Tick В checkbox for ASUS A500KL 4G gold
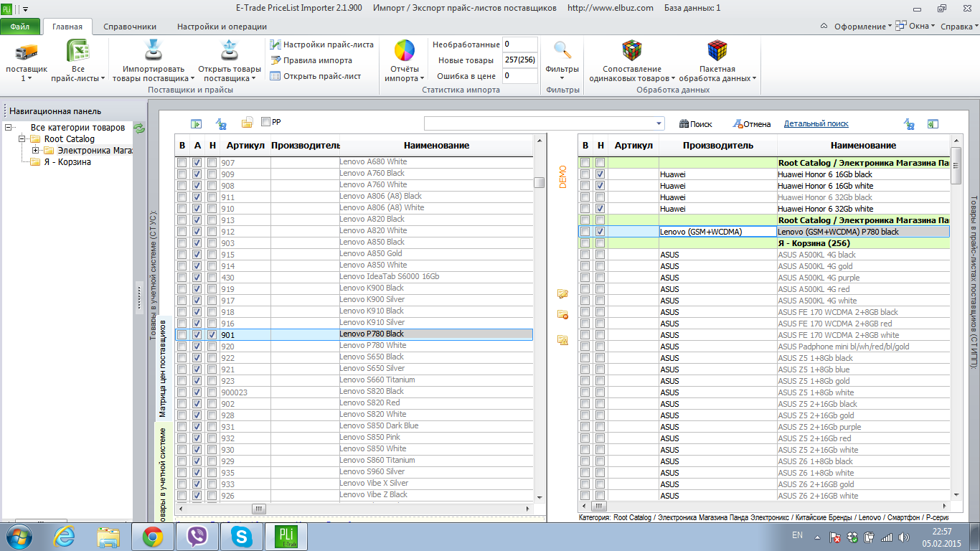The image size is (980, 551). [585, 266]
